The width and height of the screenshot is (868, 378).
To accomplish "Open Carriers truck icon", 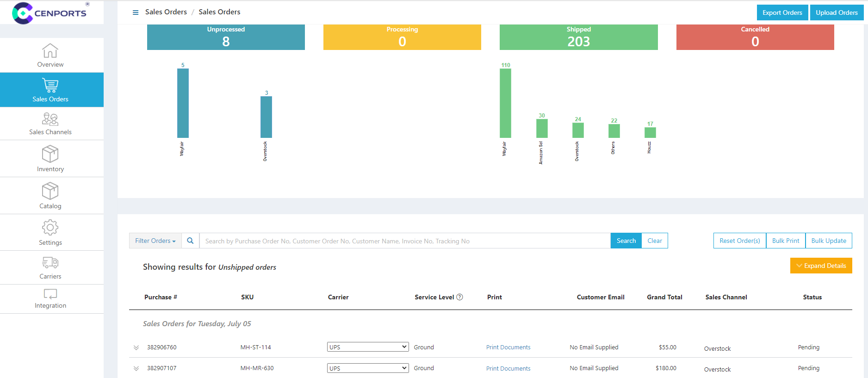I will (x=50, y=263).
